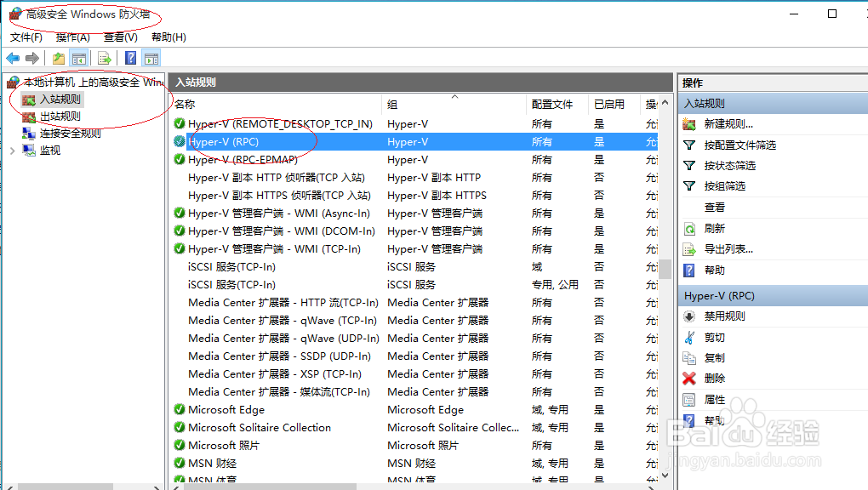Open the 操作(A) menu
The image size is (868, 490).
tap(72, 37)
